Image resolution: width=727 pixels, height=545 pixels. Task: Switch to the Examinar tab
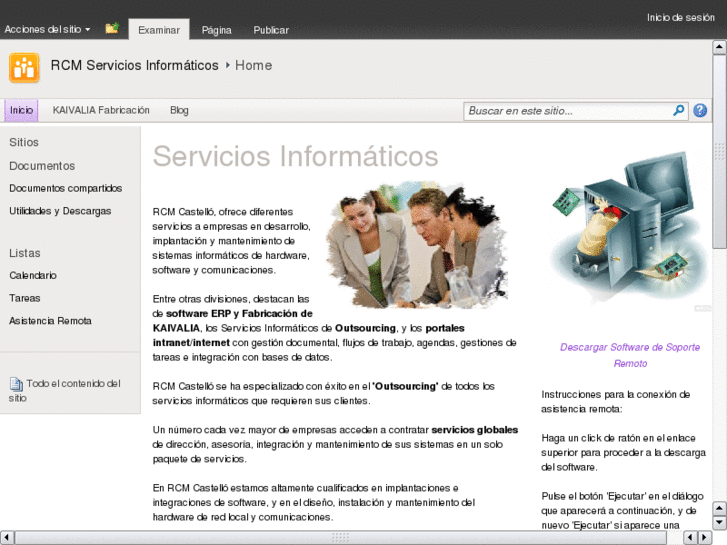159,30
